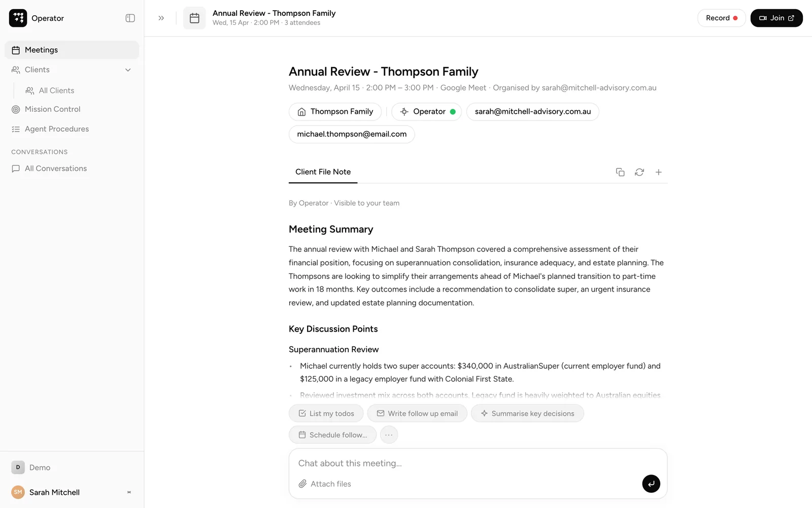The width and height of the screenshot is (812, 508).
Task: Toggle meeting recording on
Action: coord(722,18)
